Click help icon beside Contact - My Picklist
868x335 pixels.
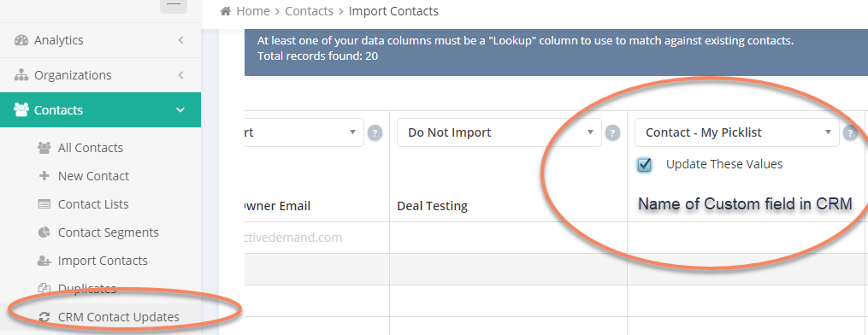[x=850, y=132]
